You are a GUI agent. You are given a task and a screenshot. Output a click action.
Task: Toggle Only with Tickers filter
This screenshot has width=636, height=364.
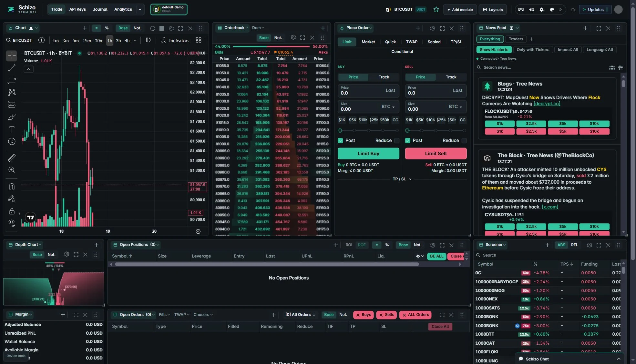point(533,50)
